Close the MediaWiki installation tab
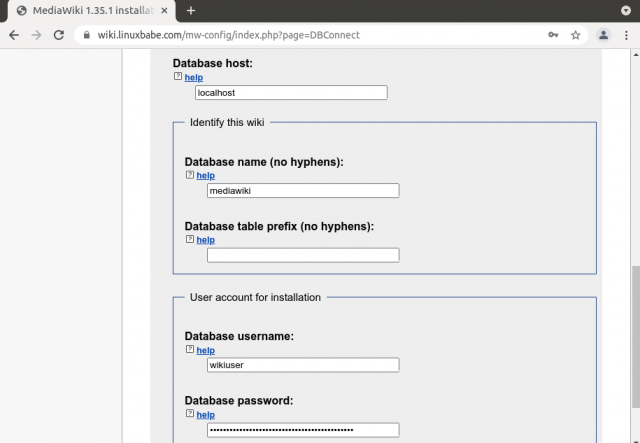The width and height of the screenshot is (640, 443). pyautogui.click(x=165, y=10)
